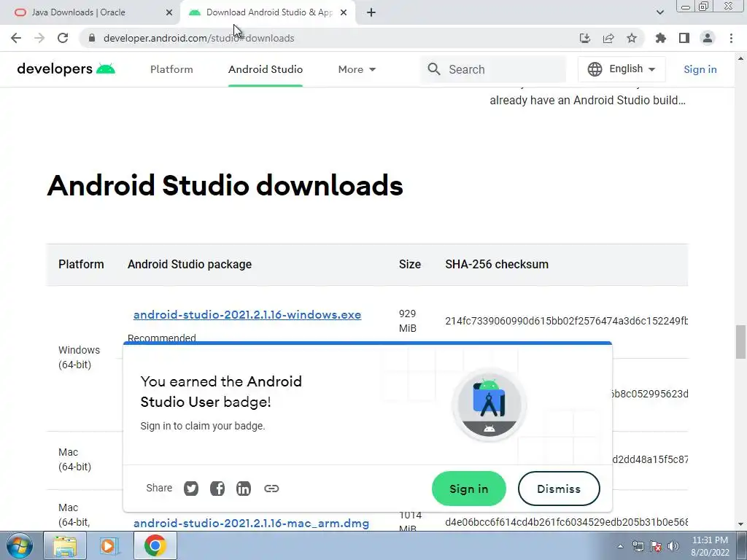Image resolution: width=747 pixels, height=560 pixels.
Task: Click the page vertical scrollbar thumb
Action: tap(740, 342)
